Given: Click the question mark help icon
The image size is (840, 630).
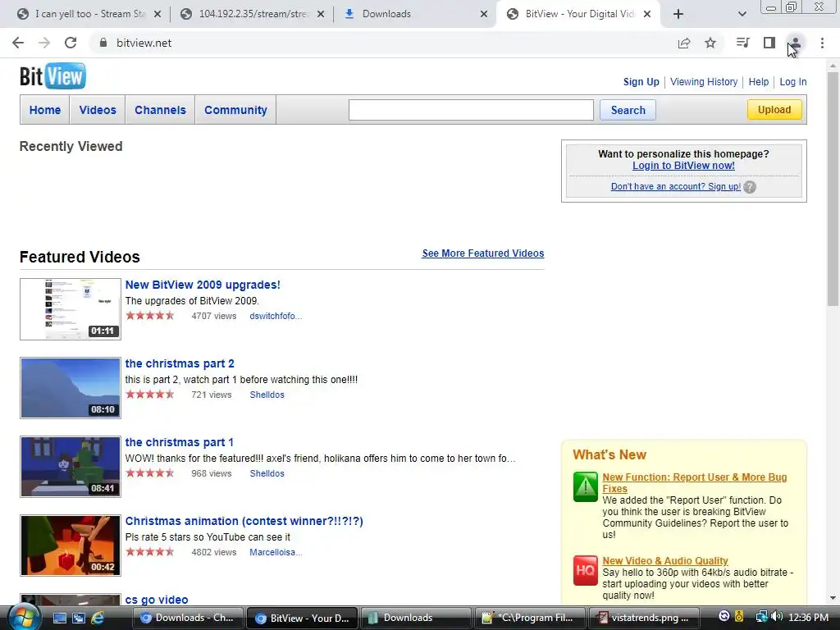Looking at the screenshot, I should [x=750, y=187].
